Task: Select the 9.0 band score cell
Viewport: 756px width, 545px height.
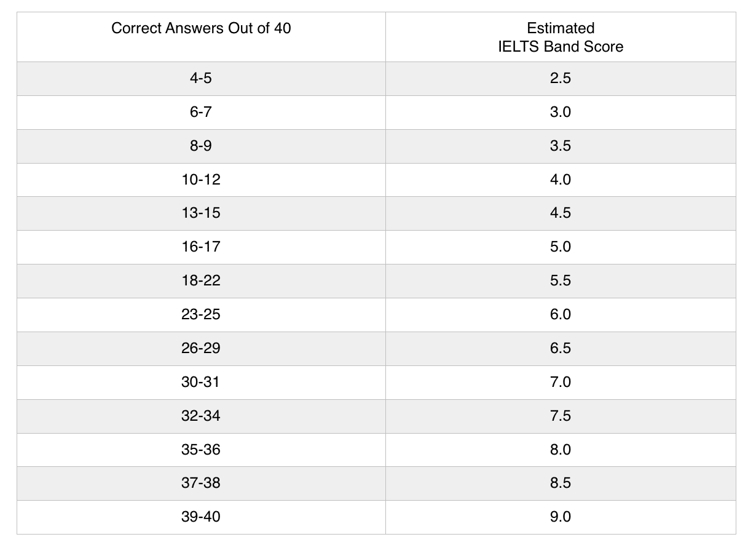Action: [x=561, y=517]
